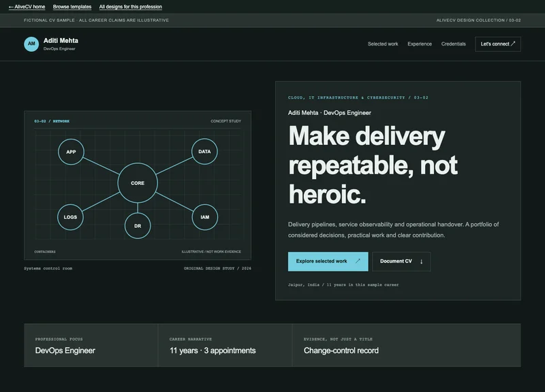545x392 pixels.
Task: Click the arrow icon on Explore selected work
Action: click(358, 261)
